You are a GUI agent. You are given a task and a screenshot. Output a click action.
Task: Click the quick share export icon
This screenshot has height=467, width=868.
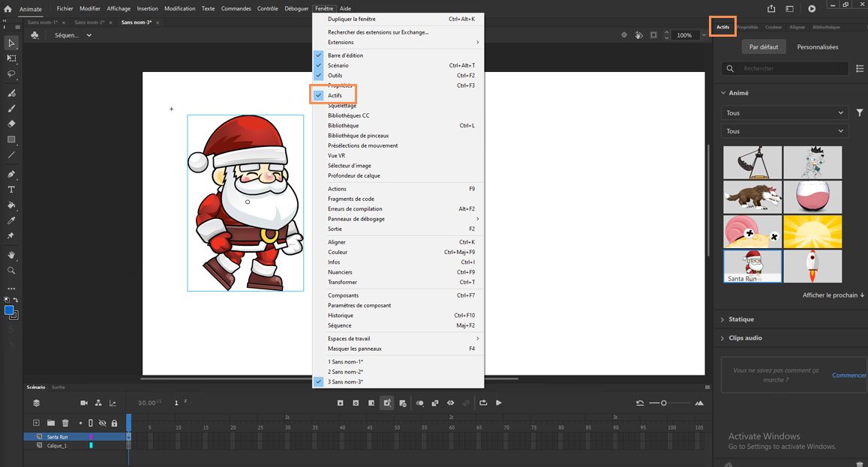771,8
